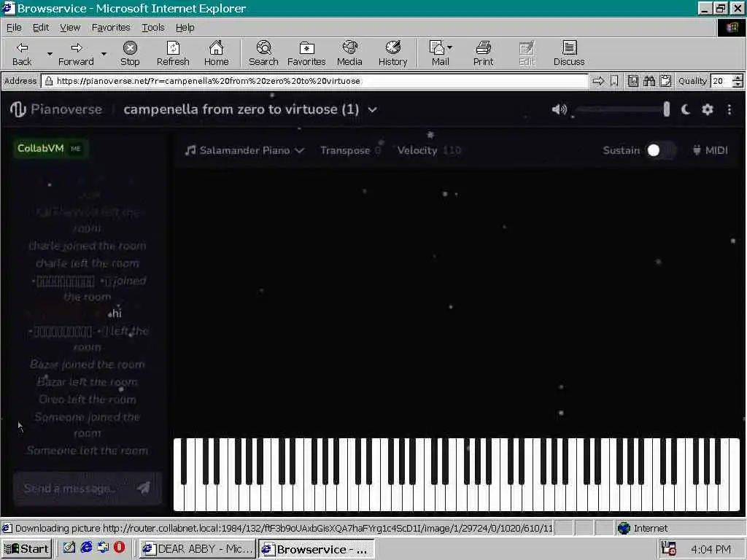Viewport: 747px width, 560px height.
Task: Open the File menu
Action: click(x=14, y=28)
